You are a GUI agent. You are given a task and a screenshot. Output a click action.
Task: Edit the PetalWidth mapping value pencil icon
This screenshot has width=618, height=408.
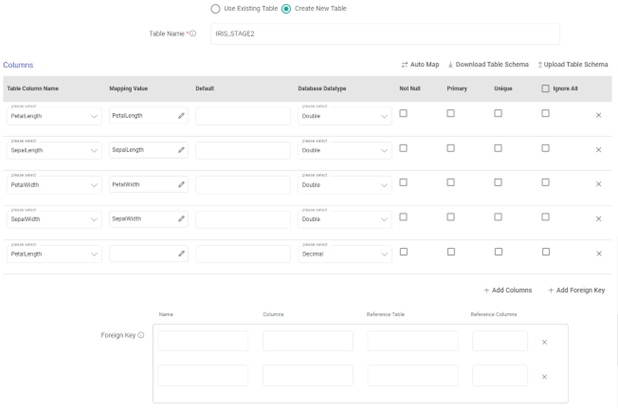(x=181, y=184)
